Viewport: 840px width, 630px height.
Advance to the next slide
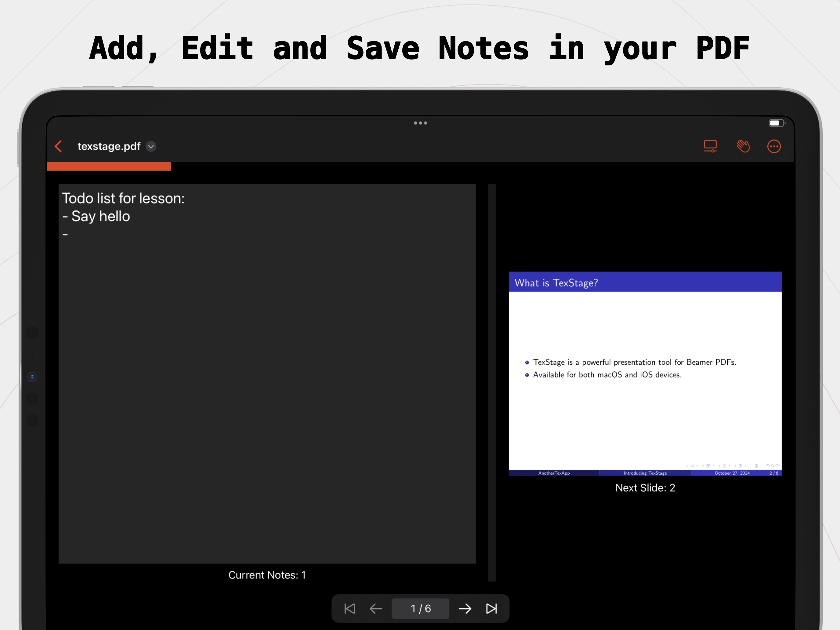[x=465, y=608]
